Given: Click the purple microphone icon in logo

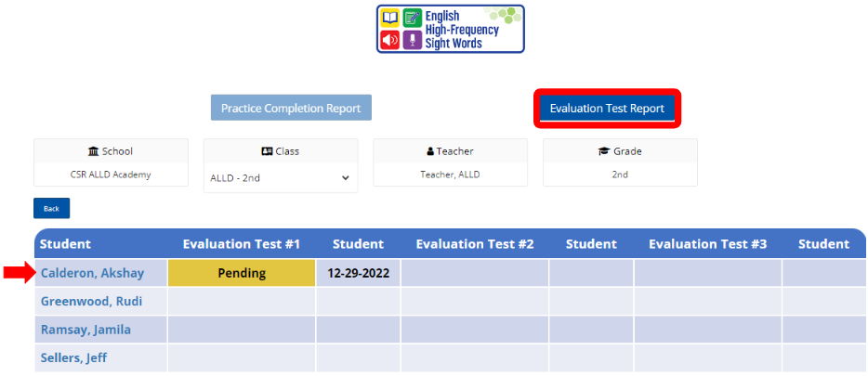Looking at the screenshot, I should [x=412, y=40].
